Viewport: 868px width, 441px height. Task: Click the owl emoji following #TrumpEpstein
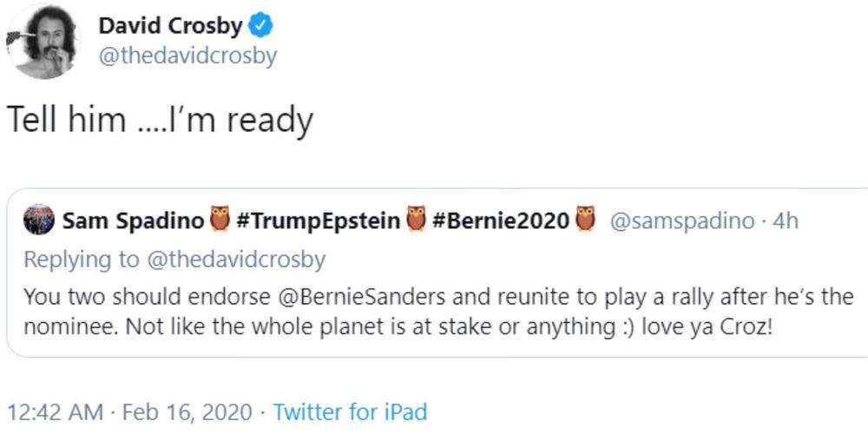pyautogui.click(x=415, y=220)
